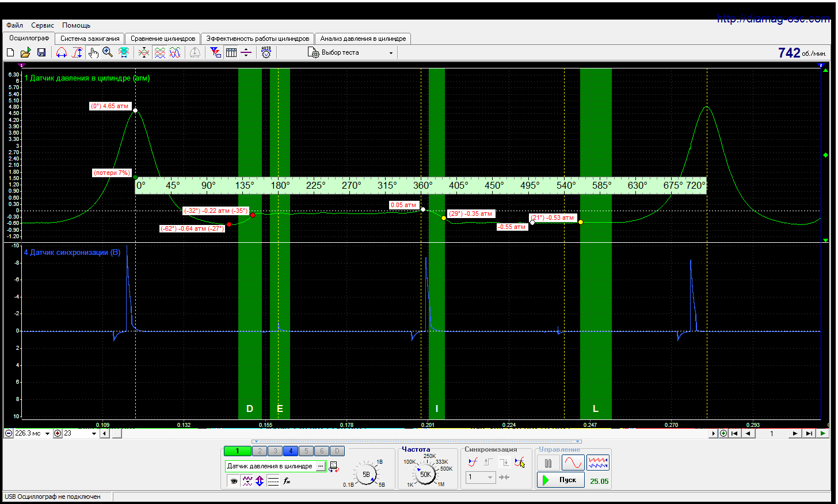Adjust the 50K frequency knob
Screen dimensions: 838x504
(425, 474)
